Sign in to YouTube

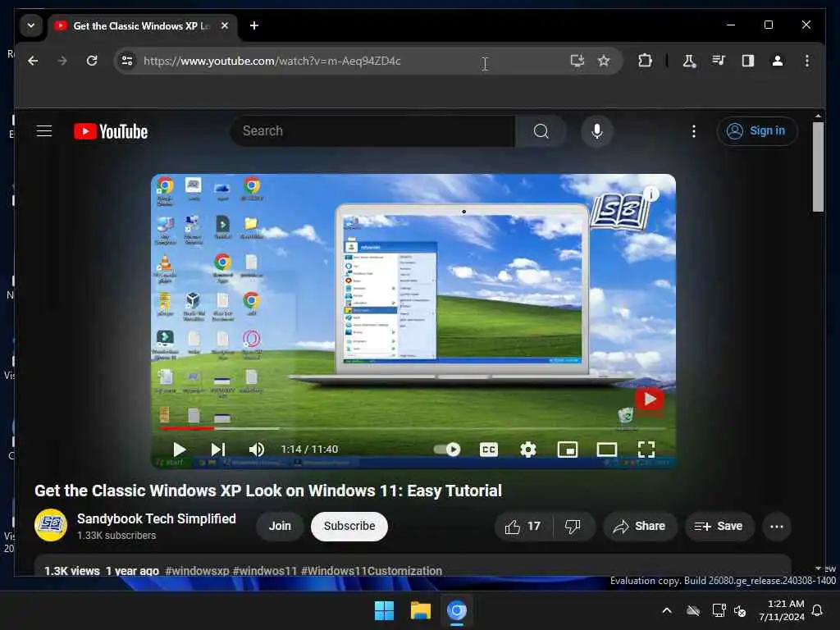(x=756, y=131)
